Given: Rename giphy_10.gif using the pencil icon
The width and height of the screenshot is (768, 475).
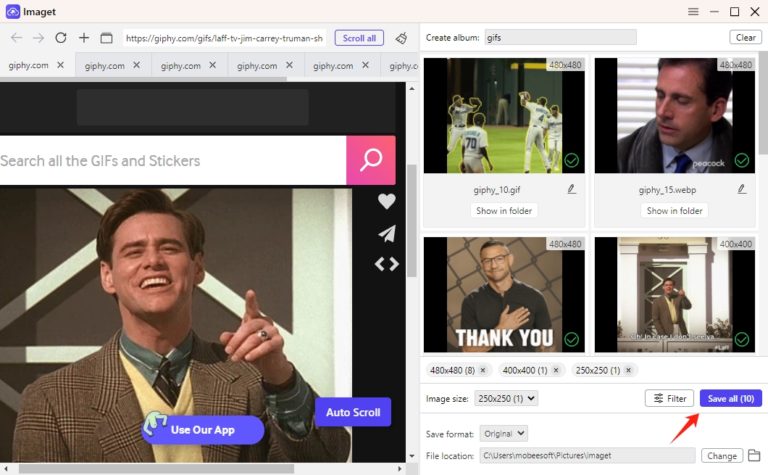Looking at the screenshot, I should point(572,188).
